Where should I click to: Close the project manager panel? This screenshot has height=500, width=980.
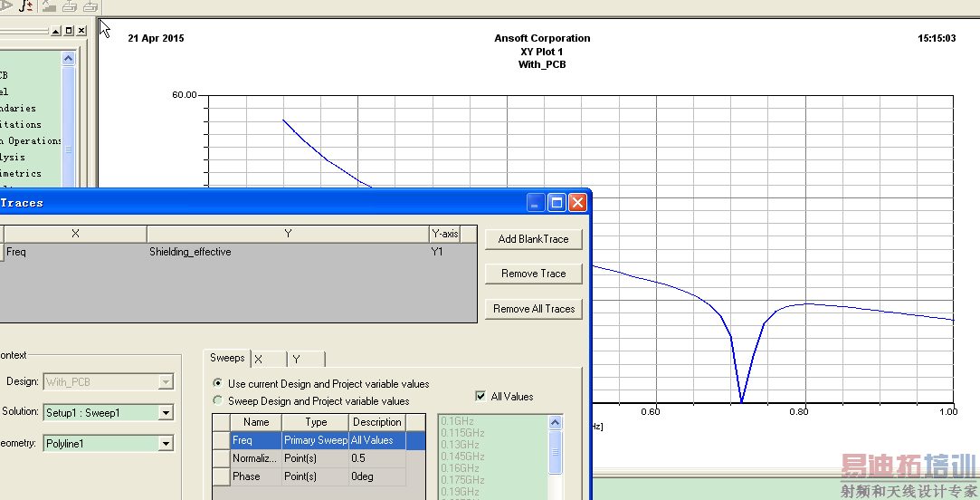(x=81, y=31)
